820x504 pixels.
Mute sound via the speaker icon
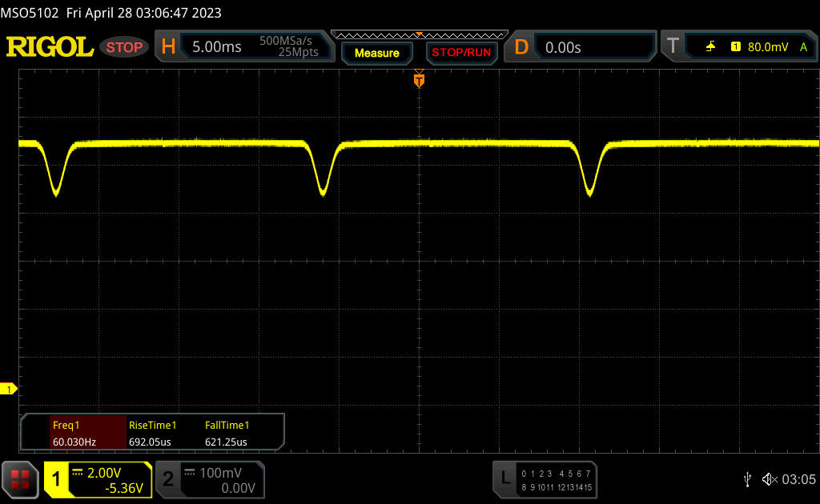(769, 478)
